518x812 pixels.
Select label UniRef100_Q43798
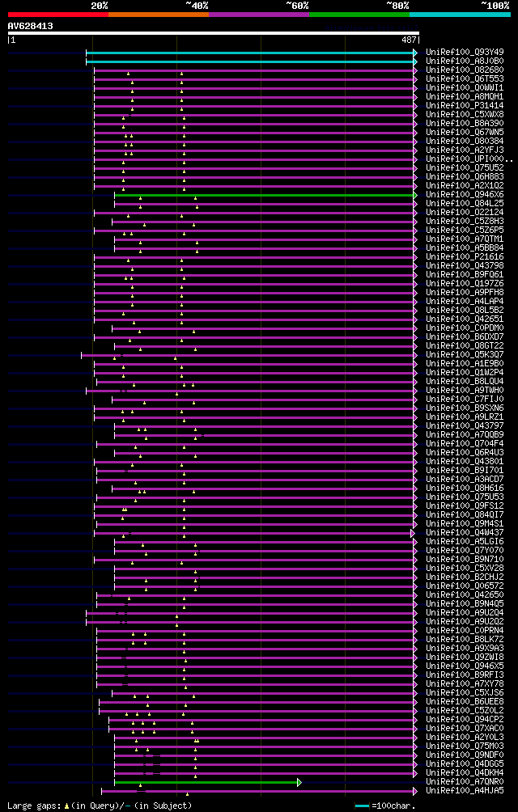click(465, 265)
